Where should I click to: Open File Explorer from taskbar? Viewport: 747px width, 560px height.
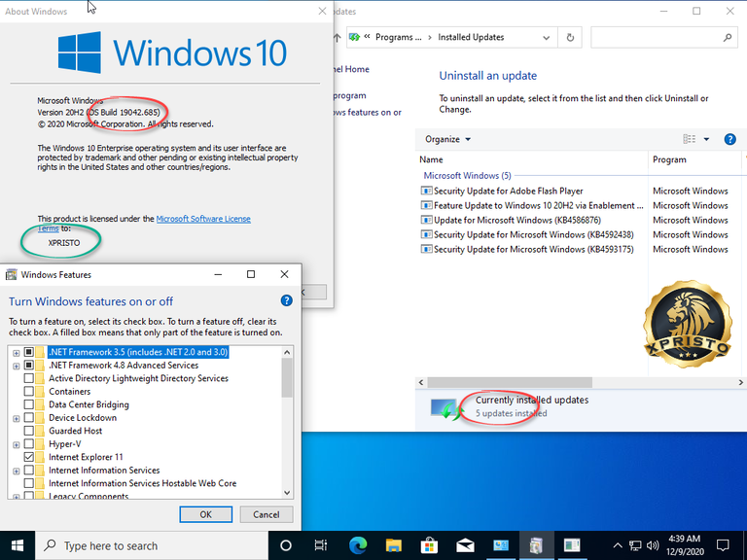click(x=394, y=545)
